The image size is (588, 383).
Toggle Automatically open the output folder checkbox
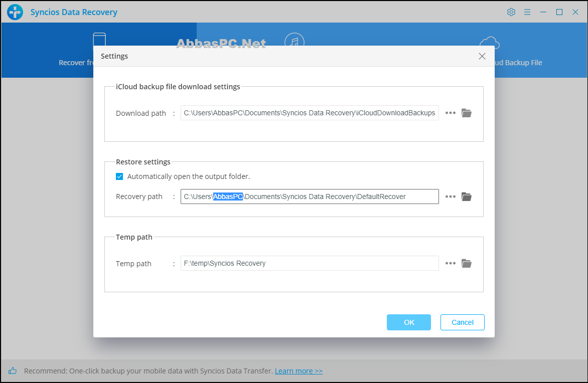pos(119,176)
